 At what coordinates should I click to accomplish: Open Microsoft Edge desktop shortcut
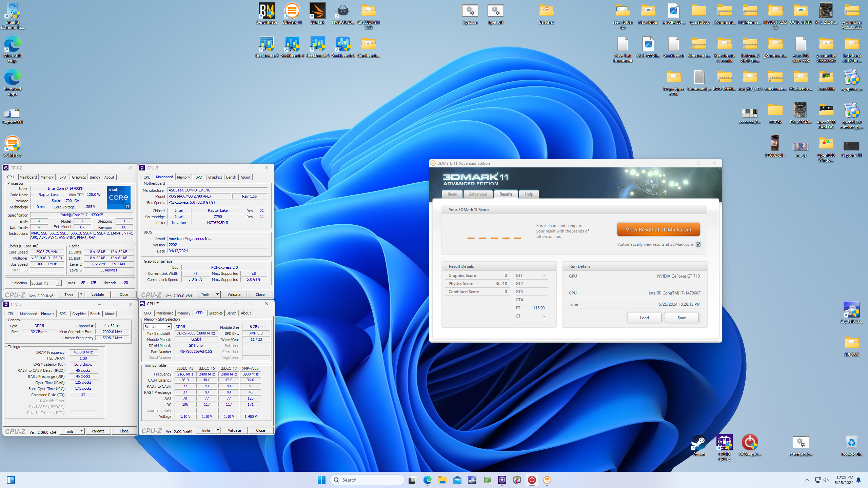pyautogui.click(x=12, y=49)
